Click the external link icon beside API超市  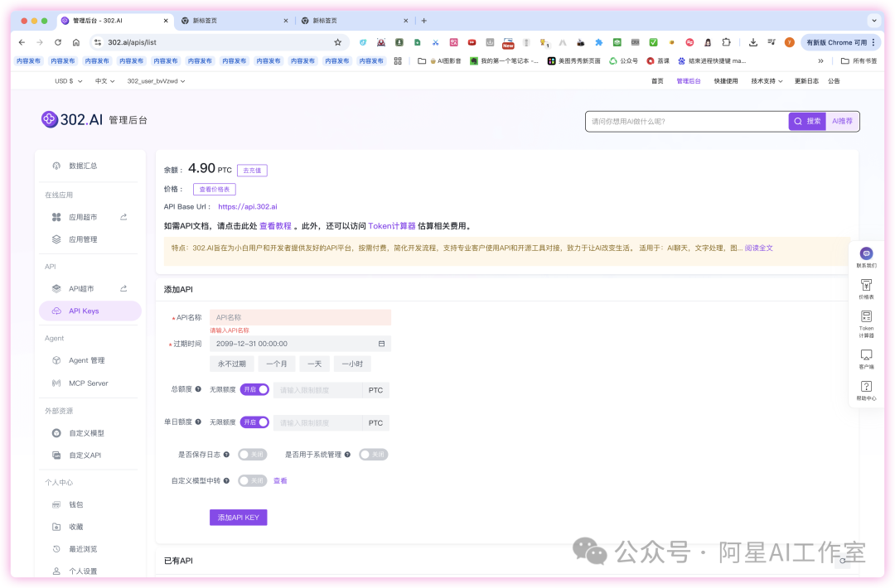(x=123, y=288)
